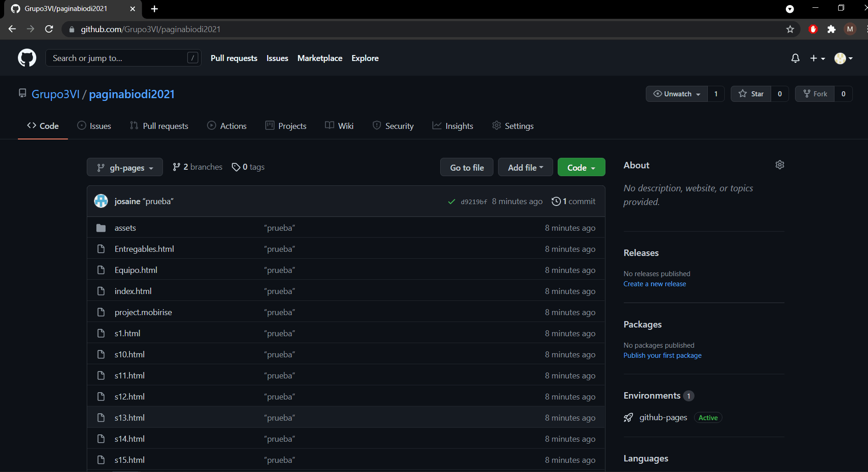Open the extensions puzzle icon
The image size is (868, 472).
click(x=831, y=29)
